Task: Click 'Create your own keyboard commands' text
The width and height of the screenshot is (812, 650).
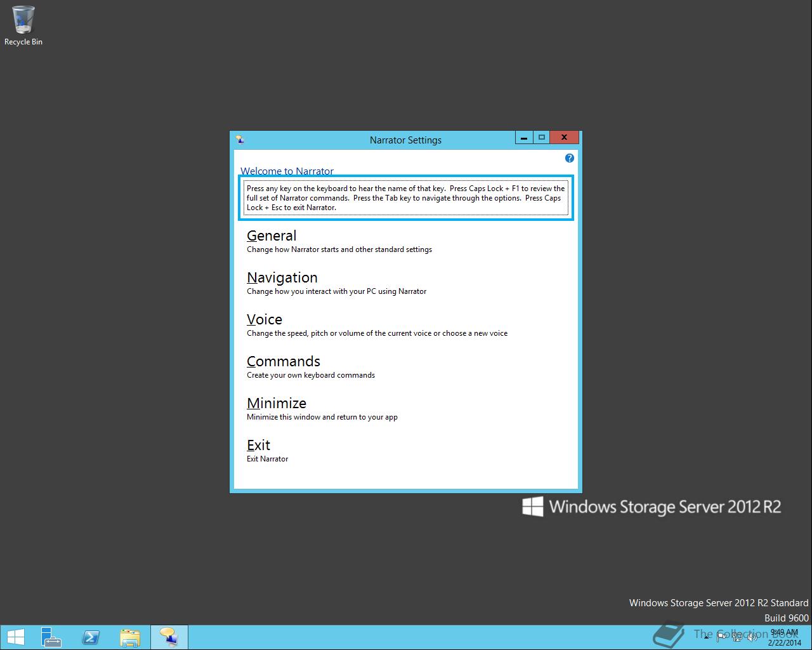Action: pos(311,375)
